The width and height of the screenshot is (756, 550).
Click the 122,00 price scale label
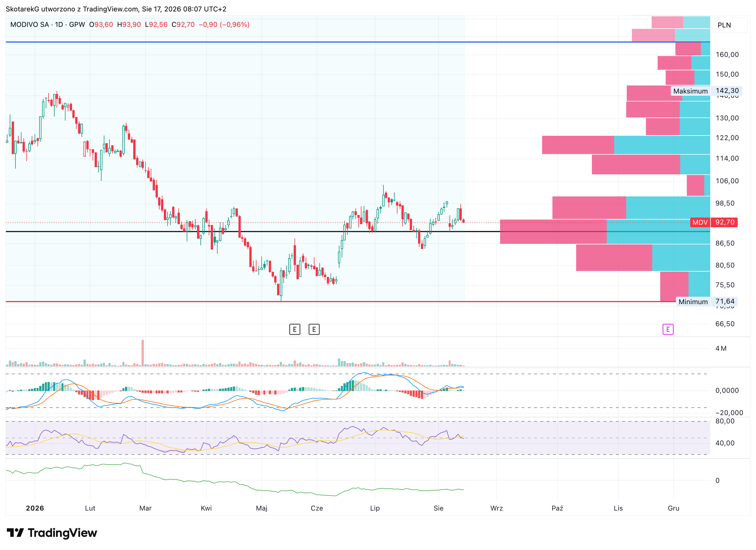[x=727, y=138]
